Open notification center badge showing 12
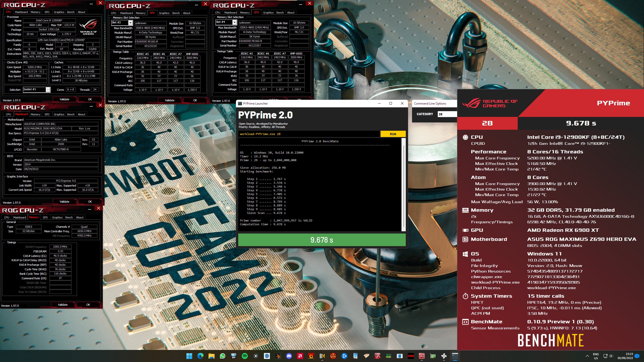The width and height of the screenshot is (644, 362). point(637,356)
